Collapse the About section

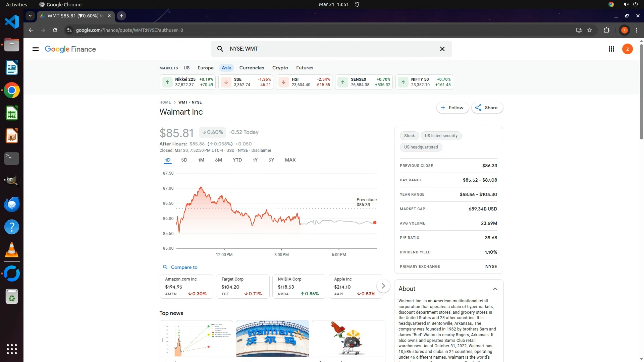click(495, 289)
